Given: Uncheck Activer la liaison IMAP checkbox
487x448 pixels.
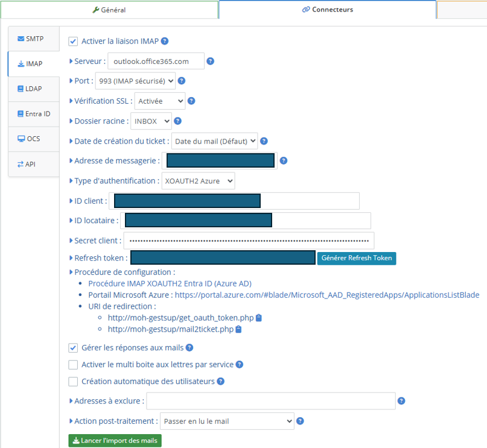Looking at the screenshot, I should click(x=74, y=42).
